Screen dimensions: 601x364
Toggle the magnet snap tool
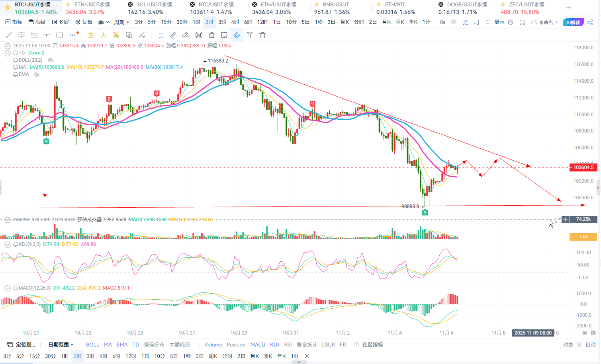point(237,35)
